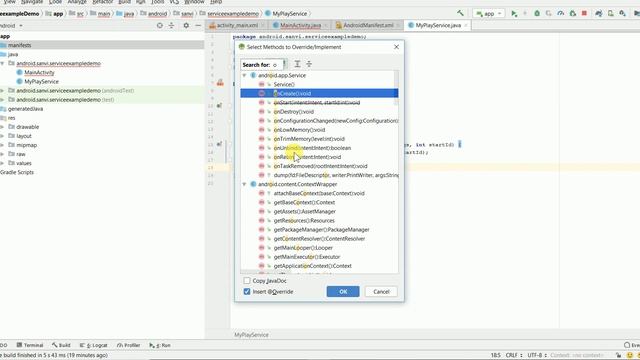Screen dimensions: 640x360
Task: Select manifests folder in project tree
Action: pyautogui.click(x=19, y=45)
